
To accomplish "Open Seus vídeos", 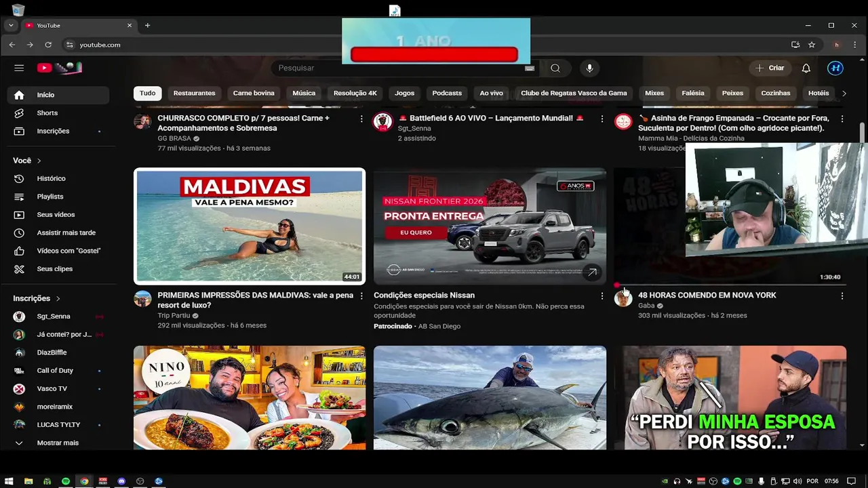I will [58, 215].
